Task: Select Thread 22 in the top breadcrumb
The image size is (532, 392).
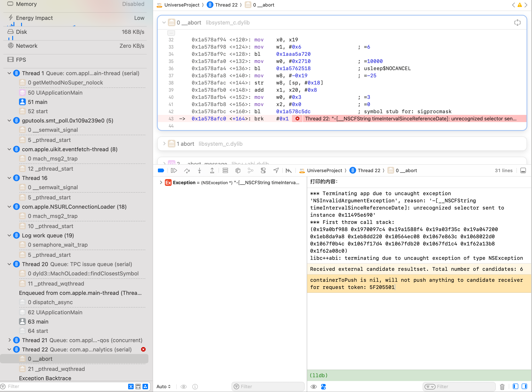Action: coord(226,5)
